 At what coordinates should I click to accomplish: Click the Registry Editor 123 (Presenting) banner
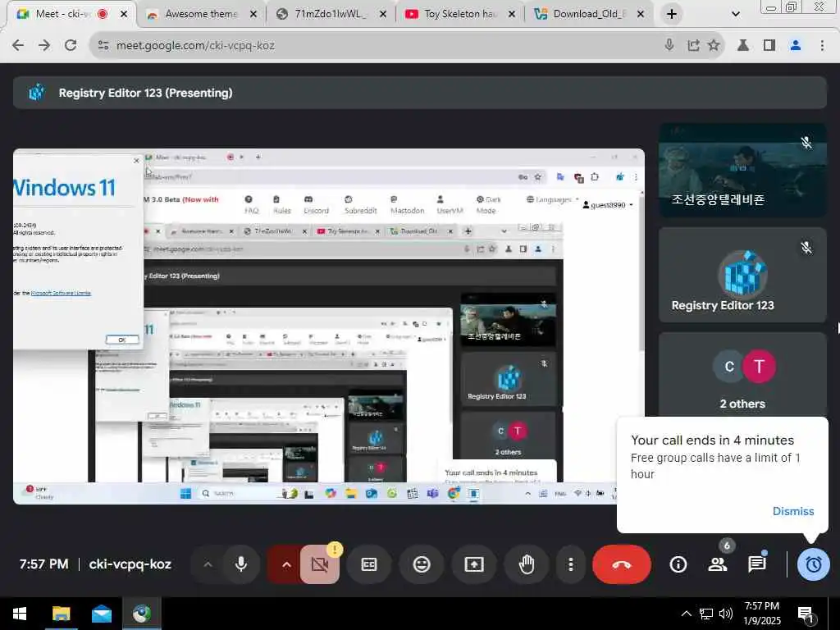419,93
